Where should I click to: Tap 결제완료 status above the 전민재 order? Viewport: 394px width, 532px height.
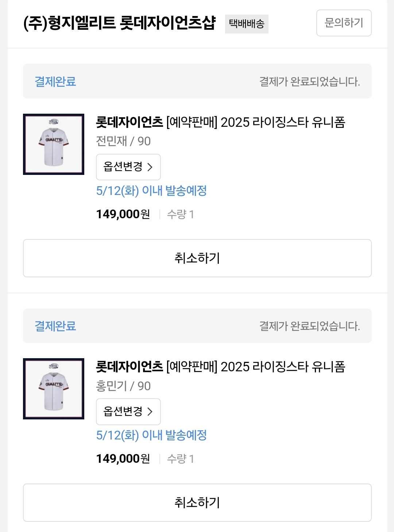[x=55, y=81]
